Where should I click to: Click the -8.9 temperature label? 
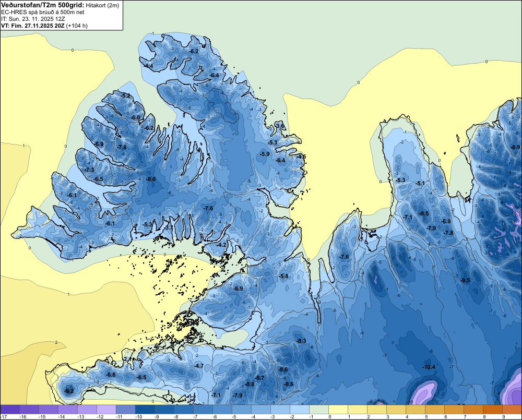click(x=515, y=147)
